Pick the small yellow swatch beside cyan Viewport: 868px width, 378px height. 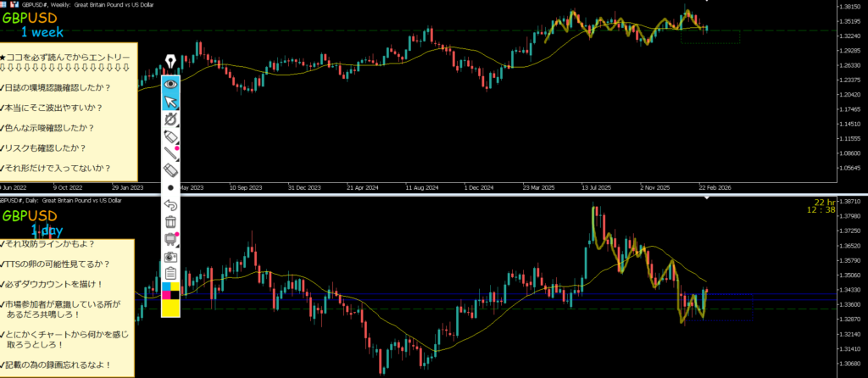tap(175, 286)
